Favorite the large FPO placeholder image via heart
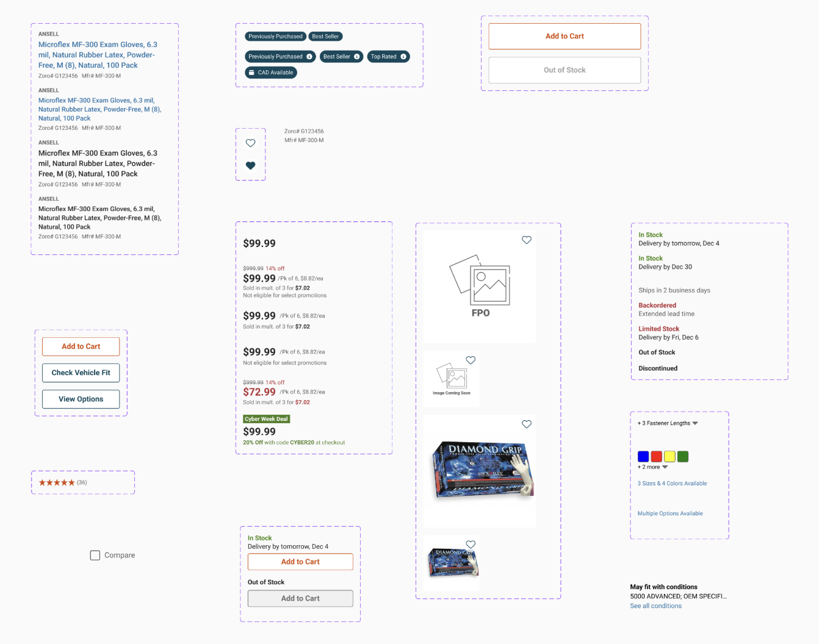The width and height of the screenshot is (819, 644). (527, 240)
